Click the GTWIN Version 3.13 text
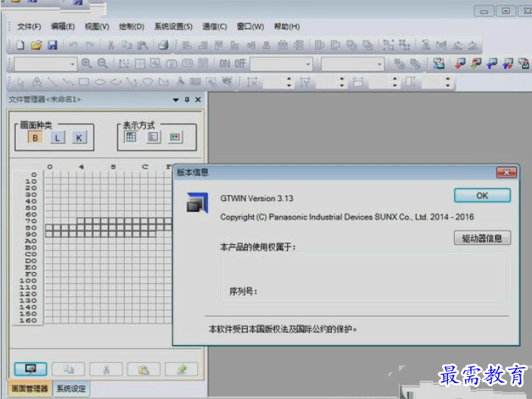532x399 pixels. click(257, 199)
